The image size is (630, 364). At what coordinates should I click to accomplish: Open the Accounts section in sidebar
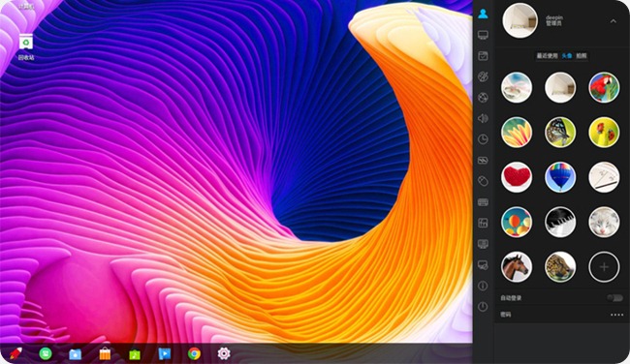(x=483, y=15)
